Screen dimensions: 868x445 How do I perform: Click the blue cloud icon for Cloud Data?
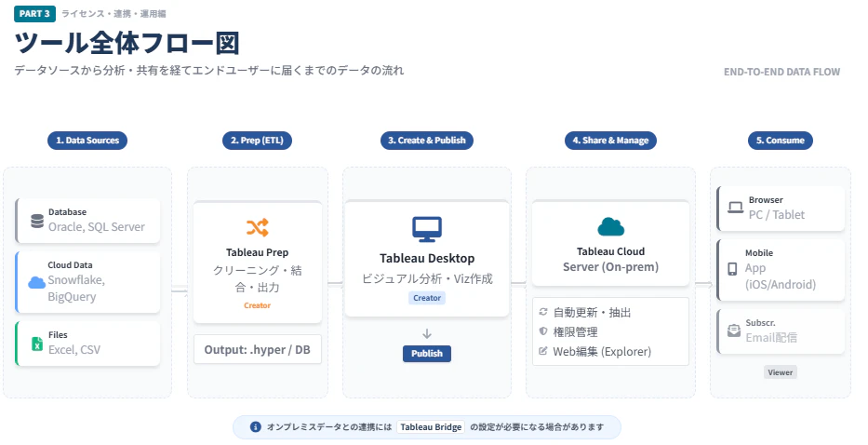click(x=36, y=283)
